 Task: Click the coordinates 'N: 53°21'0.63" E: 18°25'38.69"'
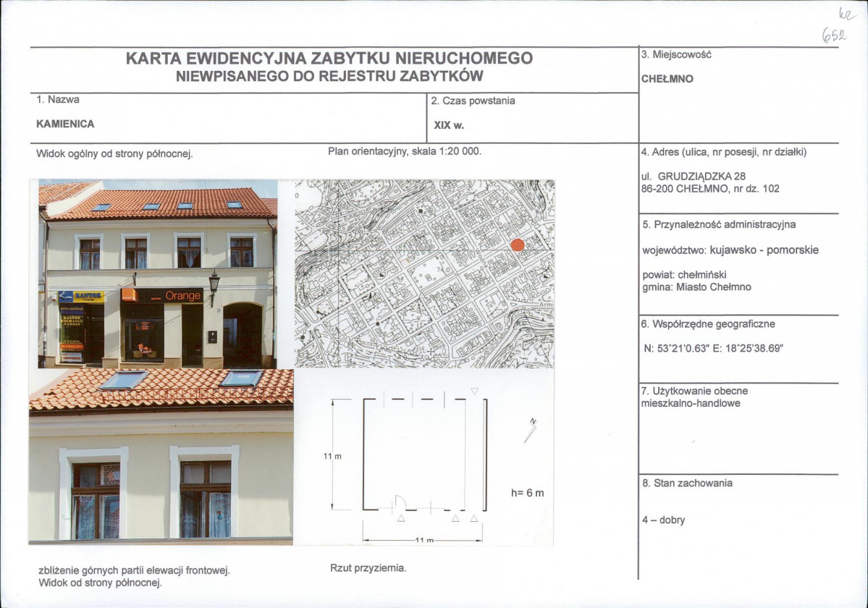click(714, 349)
